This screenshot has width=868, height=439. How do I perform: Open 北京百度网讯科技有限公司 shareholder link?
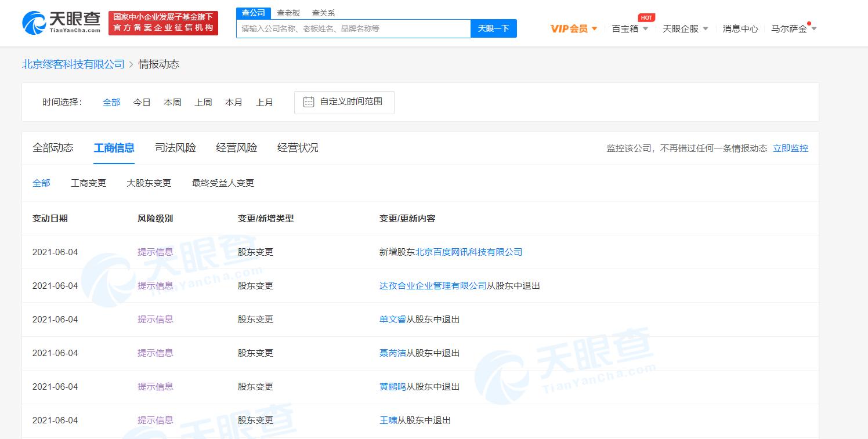(x=469, y=252)
